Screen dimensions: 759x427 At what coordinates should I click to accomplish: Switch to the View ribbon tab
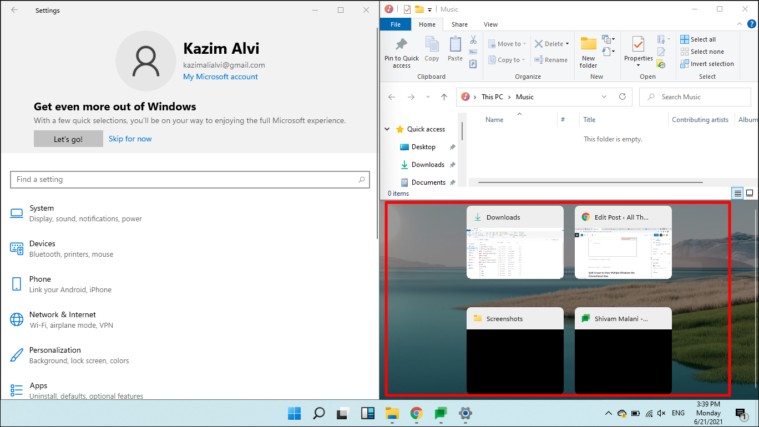pyautogui.click(x=490, y=24)
